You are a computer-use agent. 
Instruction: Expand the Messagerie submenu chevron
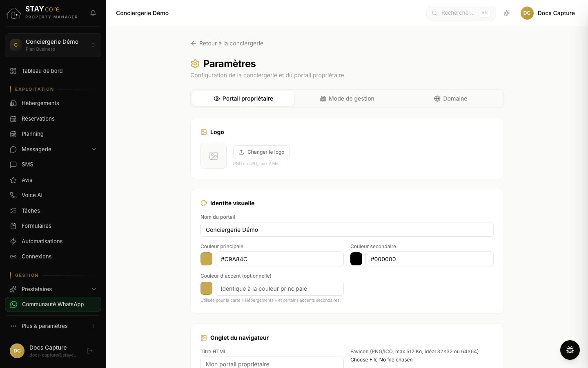(x=94, y=149)
